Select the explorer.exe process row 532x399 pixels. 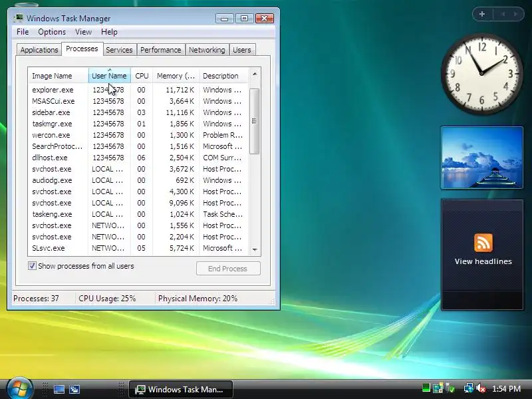coord(138,90)
